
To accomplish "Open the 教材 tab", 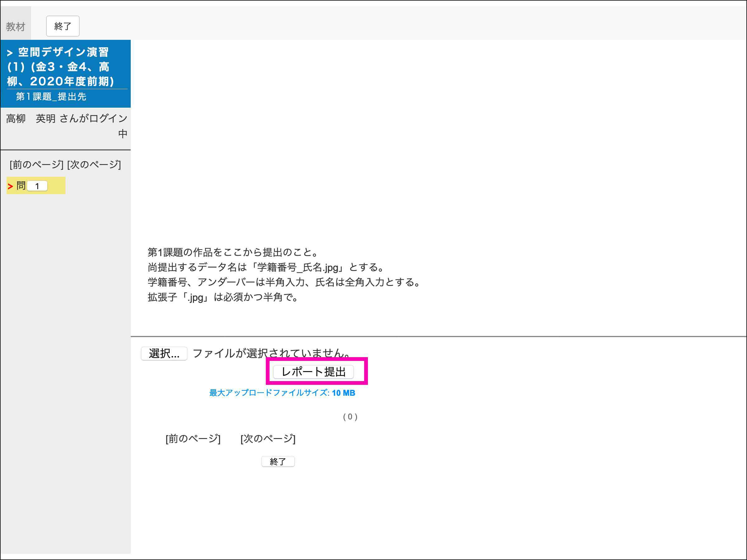I will tap(16, 26).
